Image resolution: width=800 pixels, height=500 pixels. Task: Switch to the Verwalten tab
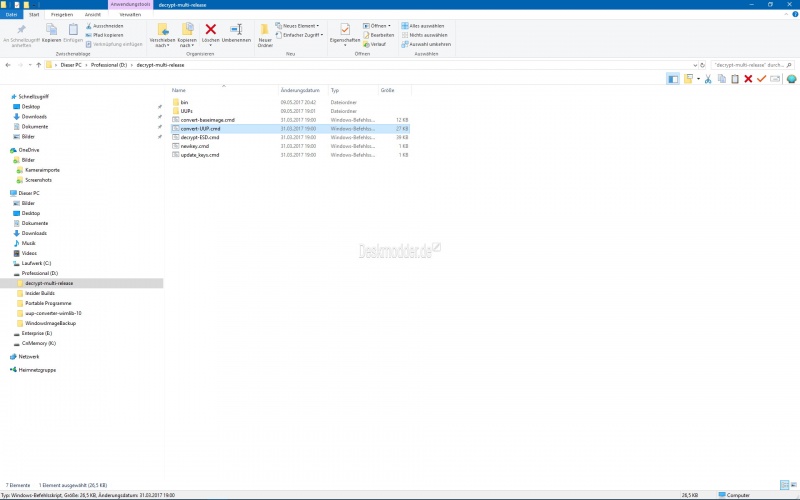(x=130, y=14)
